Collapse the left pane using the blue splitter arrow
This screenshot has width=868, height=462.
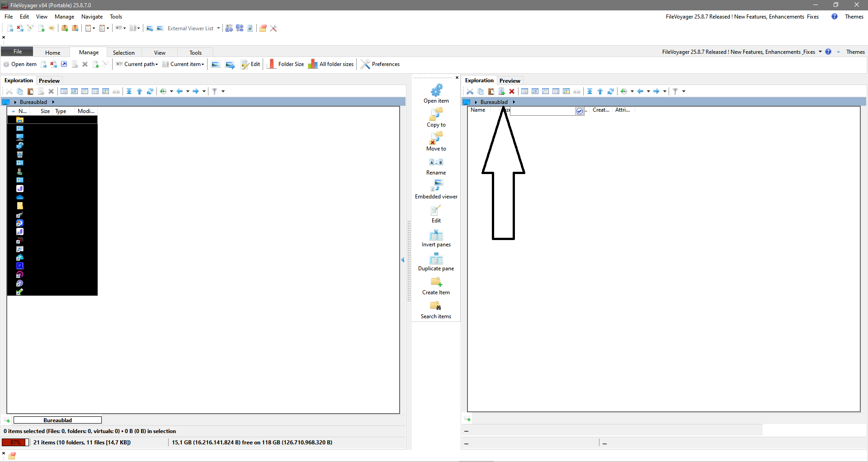tap(403, 260)
